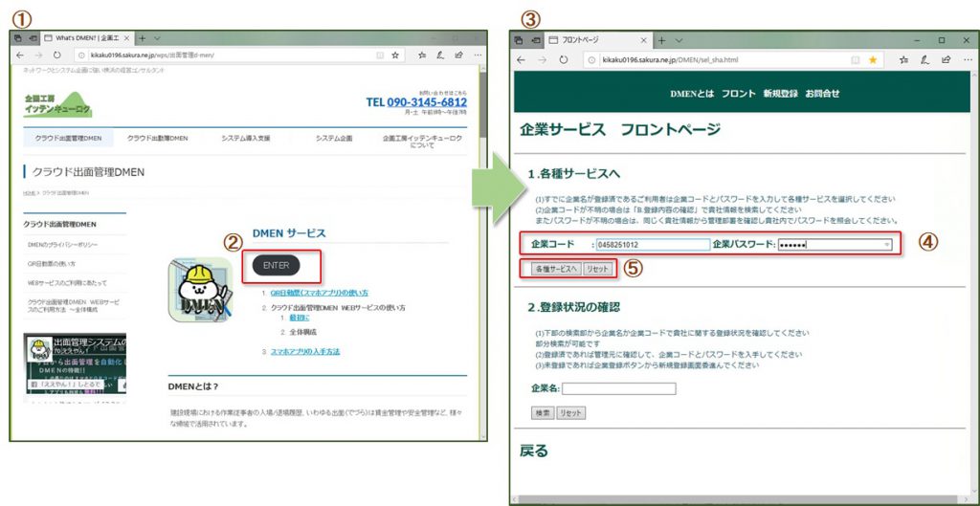Open 最初に link under WEBサービスの使い方
The image size is (980, 506).
(300, 319)
